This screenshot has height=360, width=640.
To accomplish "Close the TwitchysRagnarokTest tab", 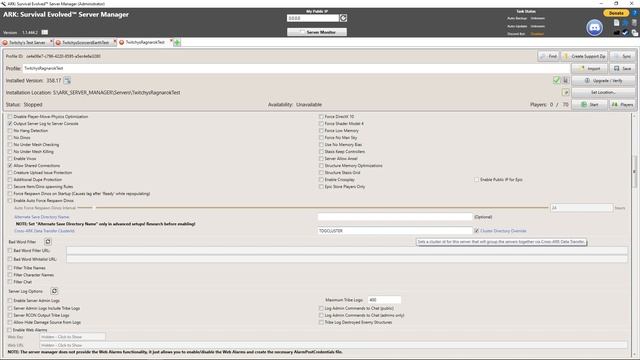I will coord(171,42).
